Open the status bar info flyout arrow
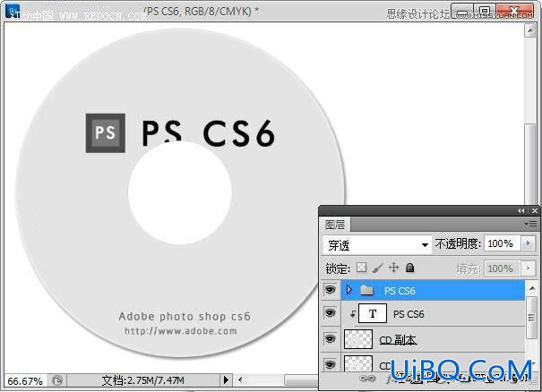The image size is (542, 392). (226, 380)
